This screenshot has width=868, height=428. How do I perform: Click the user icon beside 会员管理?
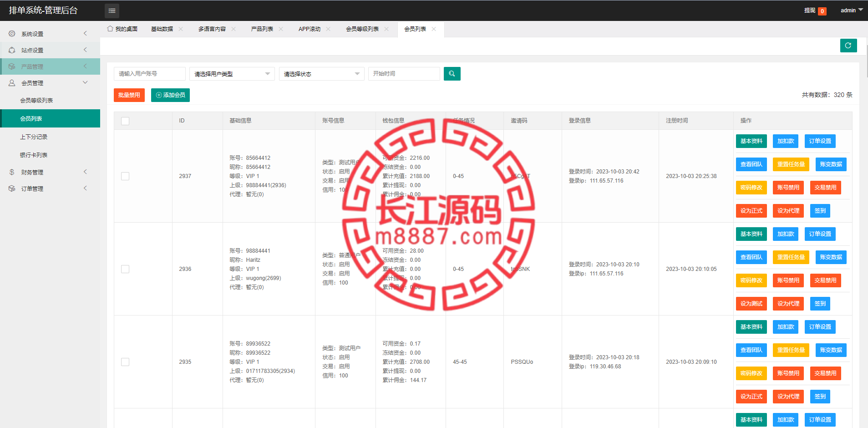click(x=12, y=83)
